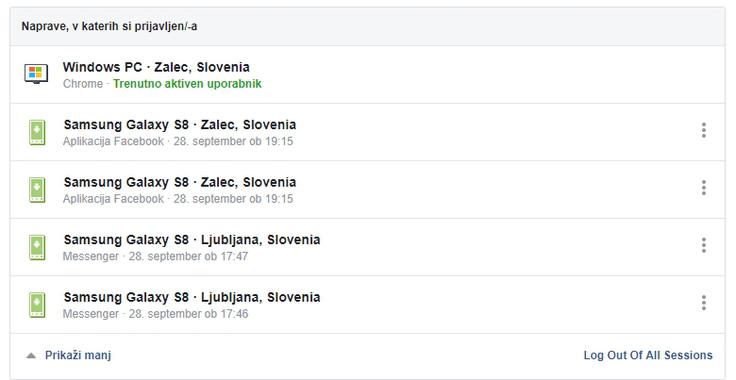This screenshot has width=736, height=380.
Task: Click the Chrome browser label
Action: pyautogui.click(x=83, y=84)
